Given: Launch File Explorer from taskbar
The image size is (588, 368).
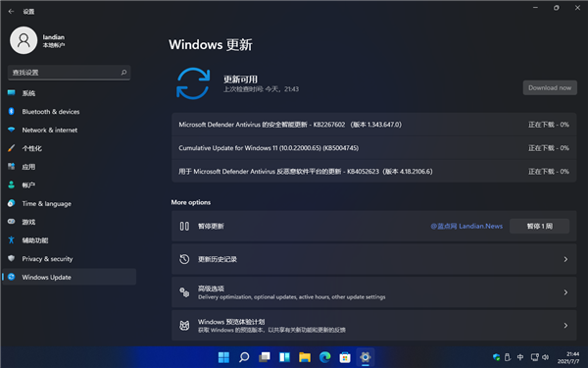Looking at the screenshot, I should (305, 357).
